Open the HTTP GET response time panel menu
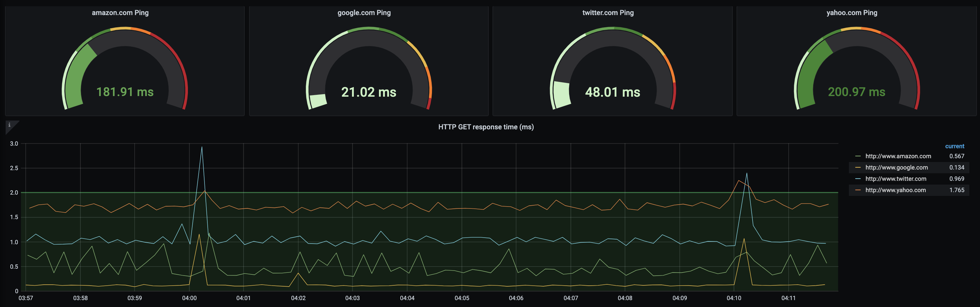This screenshot has width=980, height=307. tap(486, 127)
